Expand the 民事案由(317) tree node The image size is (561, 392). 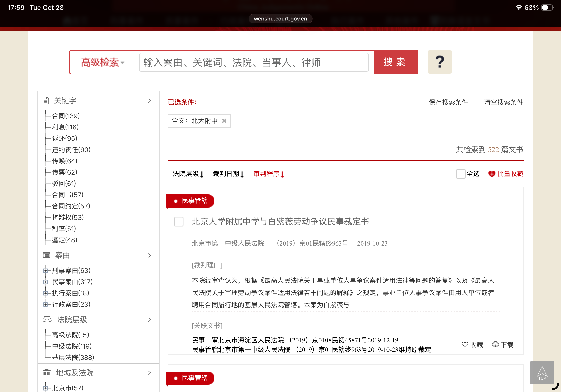(x=45, y=282)
